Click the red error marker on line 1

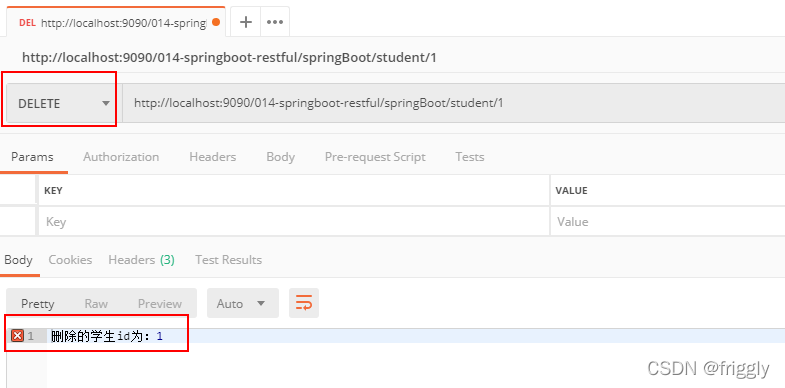pos(18,336)
